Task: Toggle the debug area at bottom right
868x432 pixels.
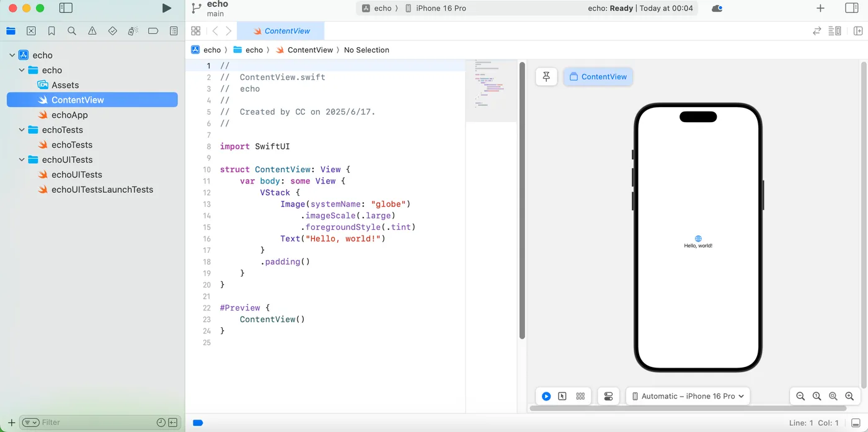Action: pyautogui.click(x=856, y=423)
